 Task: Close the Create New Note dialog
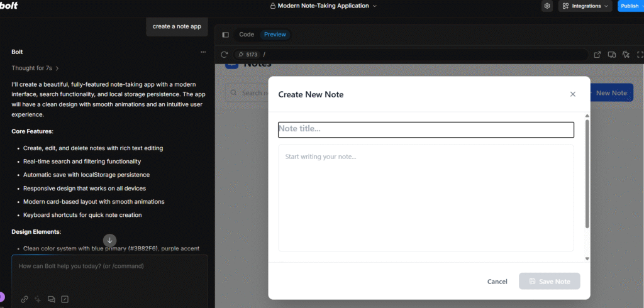pyautogui.click(x=572, y=94)
